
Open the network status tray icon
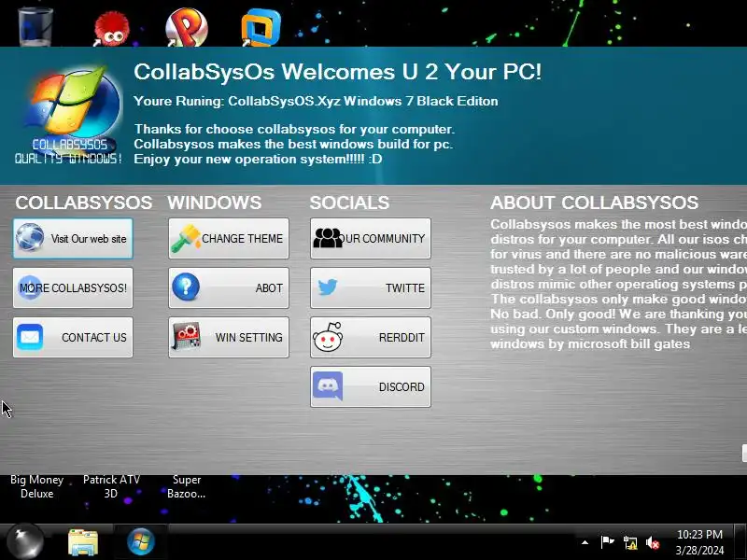coord(629,543)
